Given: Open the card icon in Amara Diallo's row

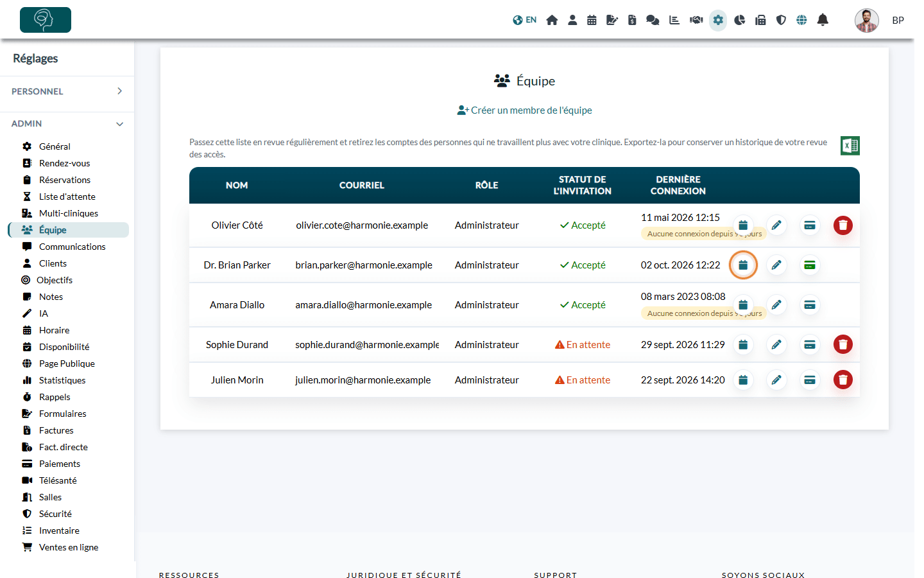Looking at the screenshot, I should click(810, 305).
